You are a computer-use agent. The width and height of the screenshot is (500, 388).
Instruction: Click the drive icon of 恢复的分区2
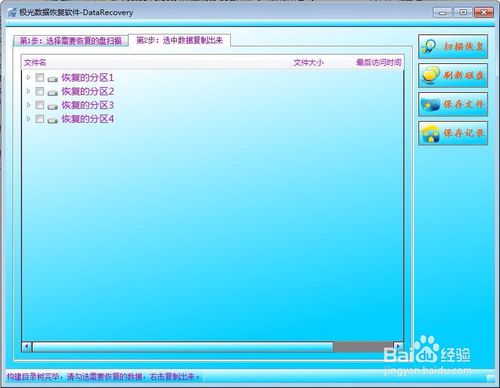coord(53,93)
